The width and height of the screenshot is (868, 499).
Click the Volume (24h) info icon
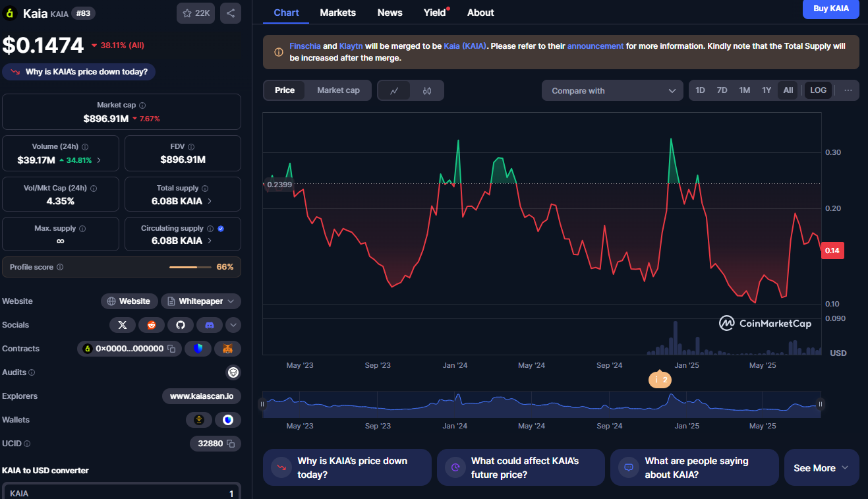pos(85,147)
